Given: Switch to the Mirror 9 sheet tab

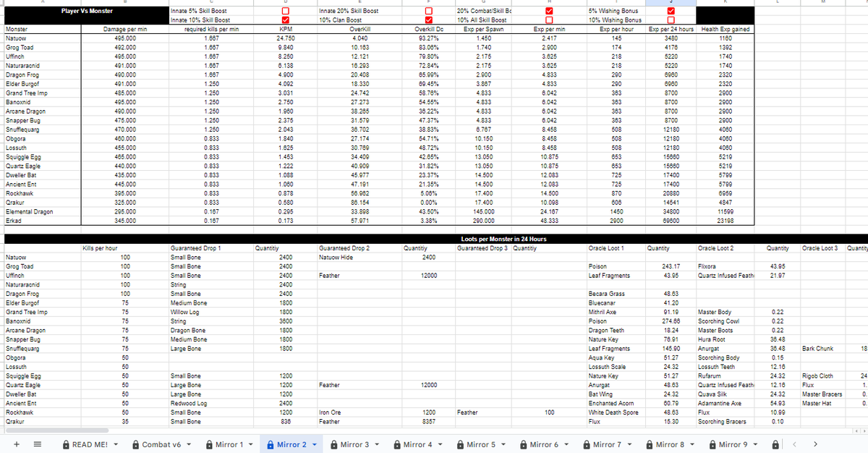Looking at the screenshot, I should (734, 444).
